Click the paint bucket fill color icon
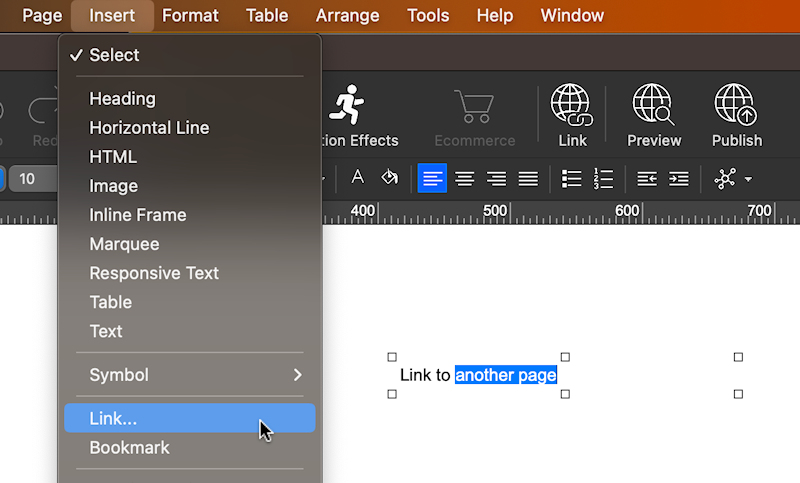 pos(390,178)
